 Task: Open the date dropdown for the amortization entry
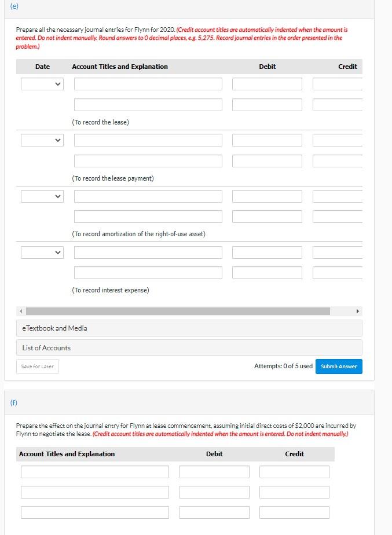point(42,196)
